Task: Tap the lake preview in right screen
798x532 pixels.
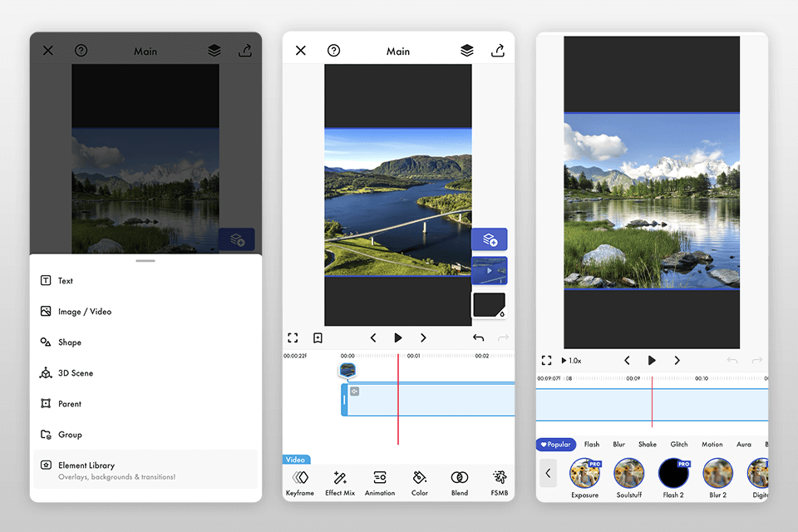Action: click(652, 200)
